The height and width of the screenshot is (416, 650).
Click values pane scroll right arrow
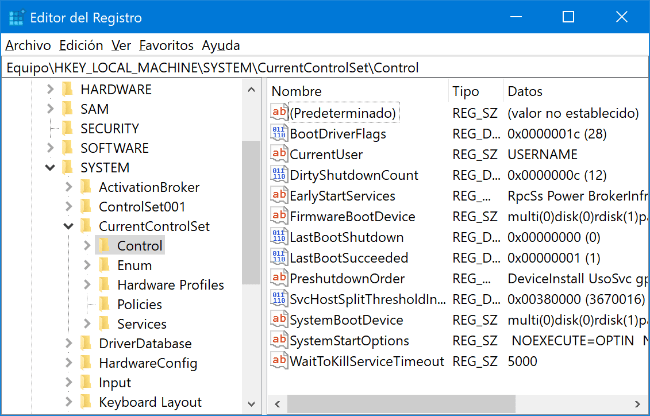click(638, 404)
